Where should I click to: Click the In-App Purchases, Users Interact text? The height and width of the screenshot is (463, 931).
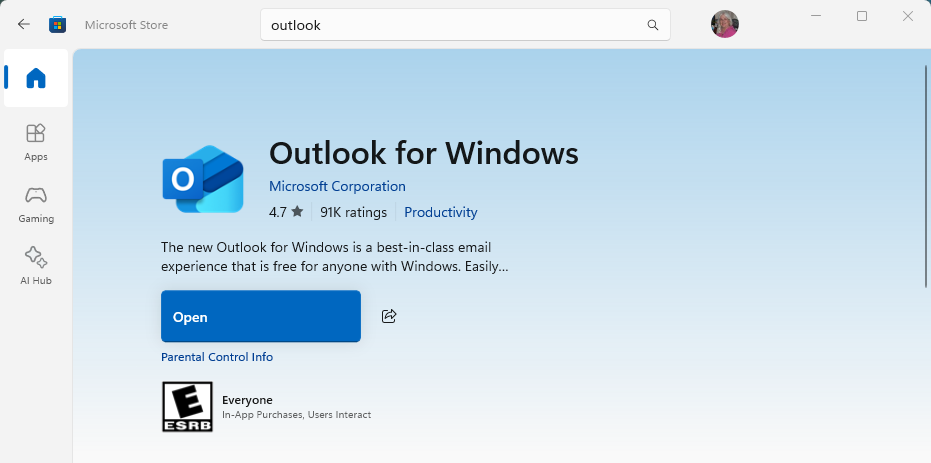(x=296, y=415)
